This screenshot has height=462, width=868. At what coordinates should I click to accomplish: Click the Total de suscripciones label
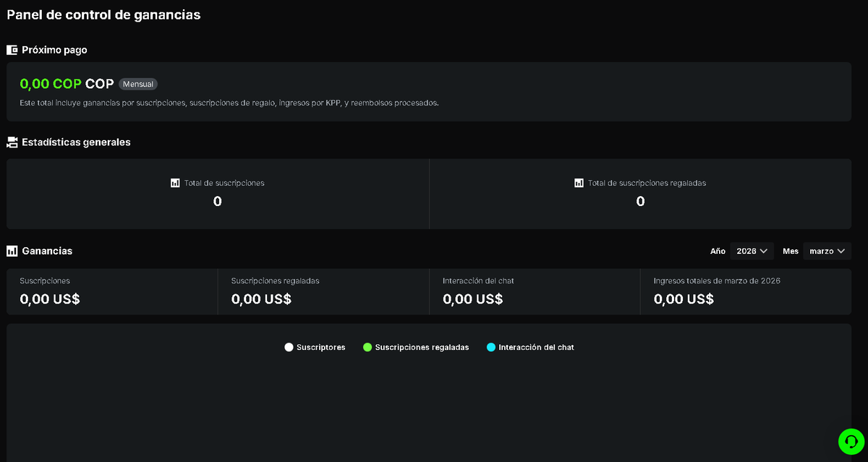tap(224, 183)
